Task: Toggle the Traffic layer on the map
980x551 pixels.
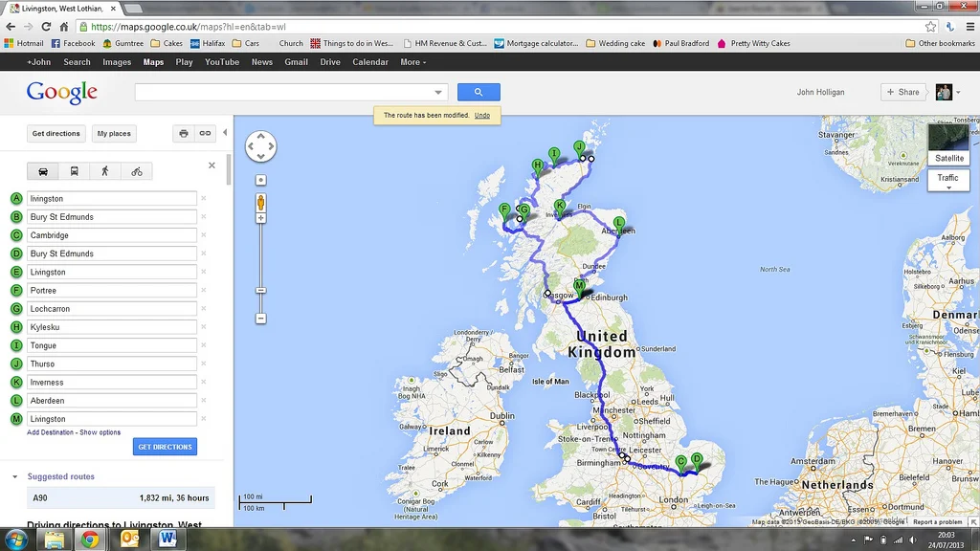Action: pyautogui.click(x=948, y=181)
